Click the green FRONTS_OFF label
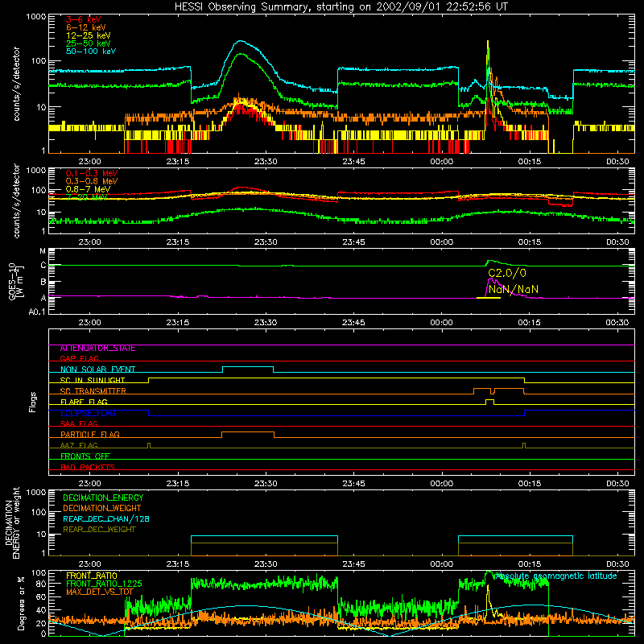The width and height of the screenshot is (644, 644). [x=85, y=456]
